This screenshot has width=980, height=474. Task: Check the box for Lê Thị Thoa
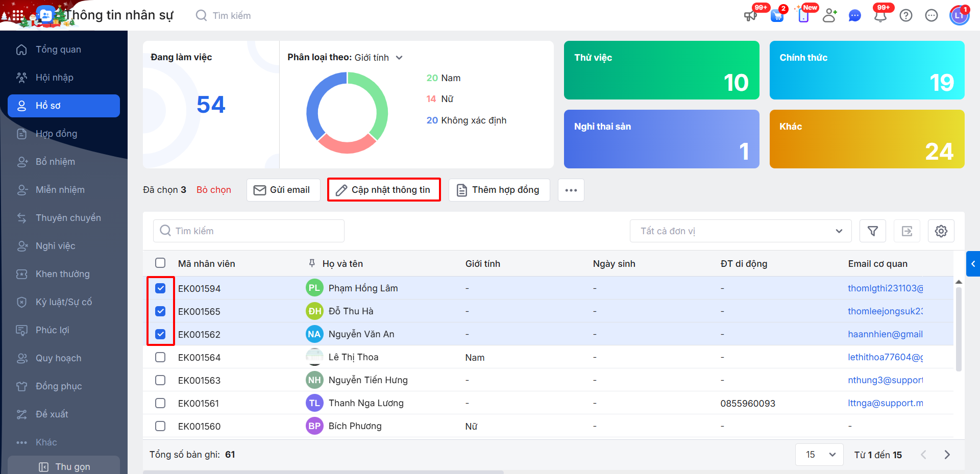coord(160,357)
